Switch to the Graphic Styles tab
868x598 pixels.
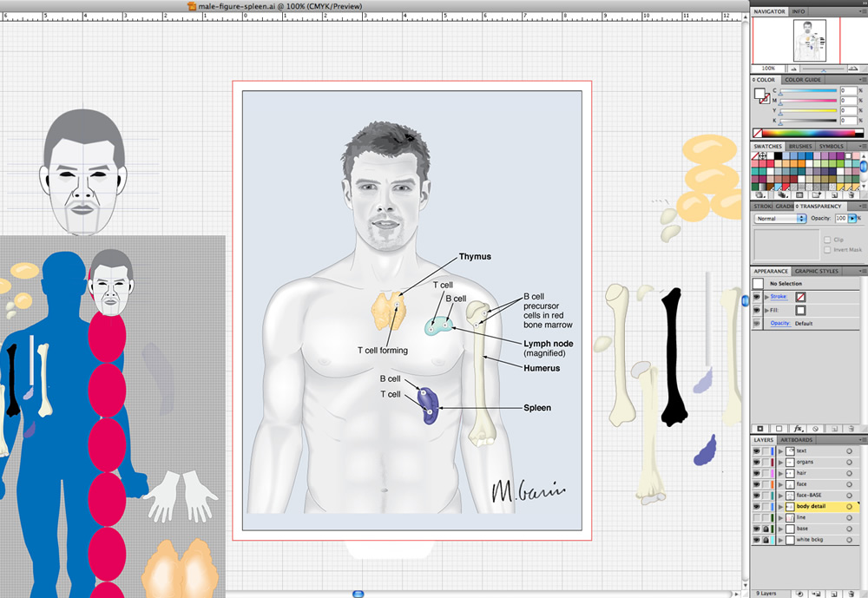(817, 272)
